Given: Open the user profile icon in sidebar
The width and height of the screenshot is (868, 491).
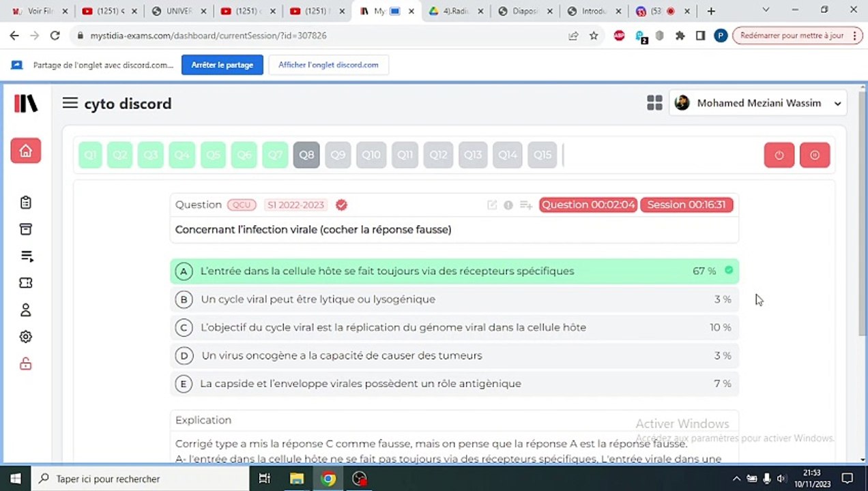Looking at the screenshot, I should [x=26, y=310].
